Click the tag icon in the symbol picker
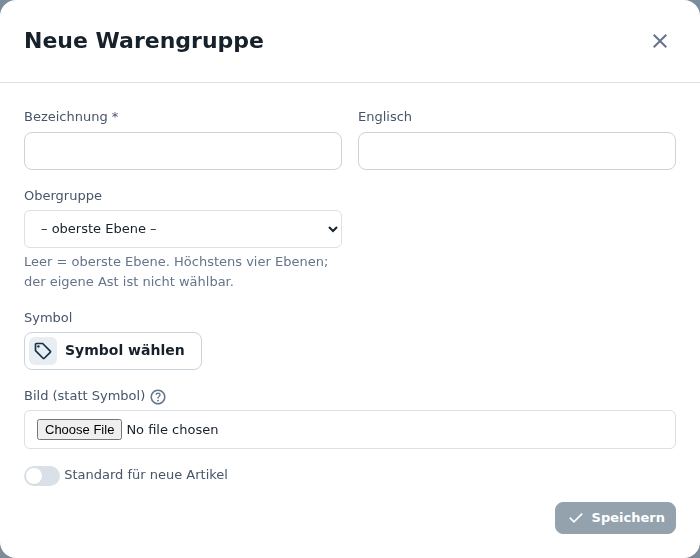 43,351
